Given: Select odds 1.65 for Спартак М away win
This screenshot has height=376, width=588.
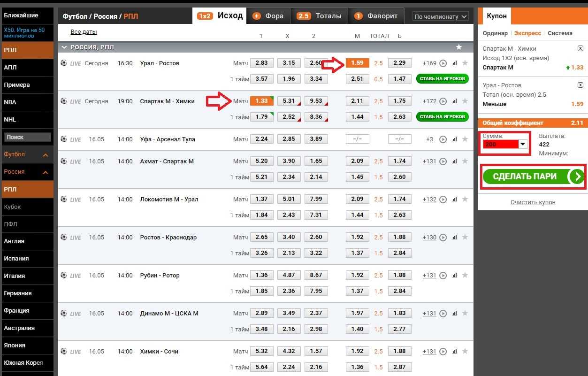Looking at the screenshot, I should (x=316, y=161).
